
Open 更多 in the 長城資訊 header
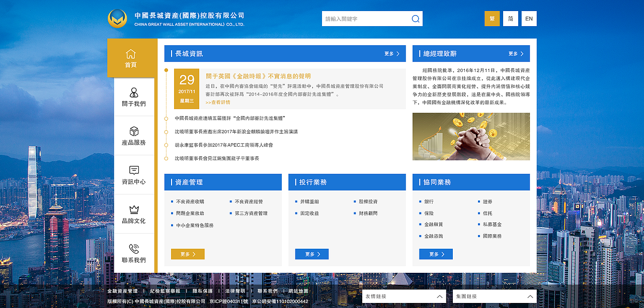(x=392, y=54)
